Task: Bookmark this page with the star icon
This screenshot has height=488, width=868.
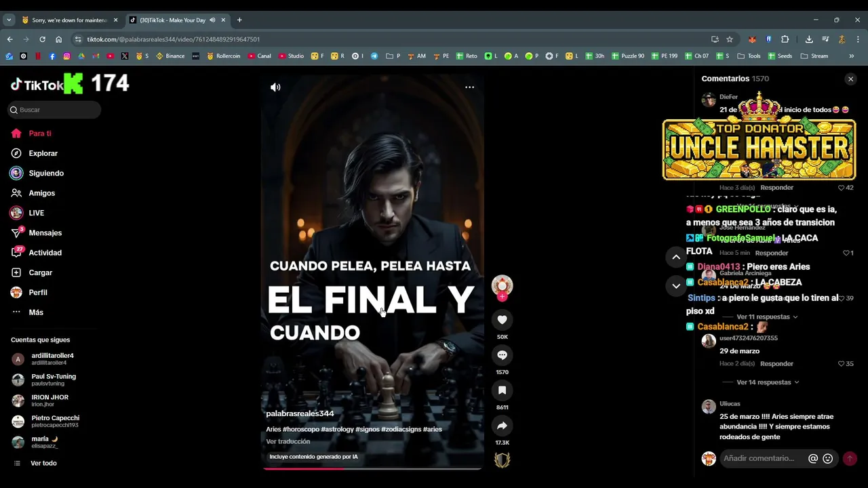Action: coord(730,39)
